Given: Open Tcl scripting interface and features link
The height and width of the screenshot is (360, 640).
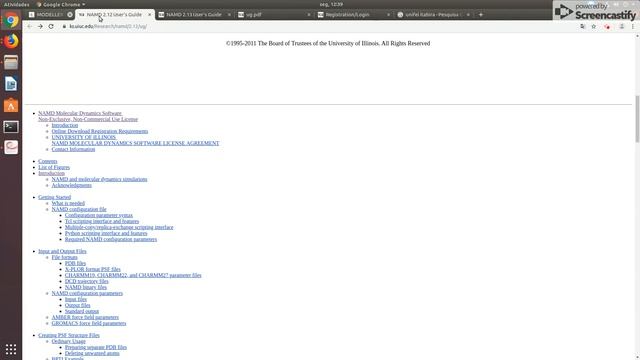Looking at the screenshot, I should click(x=102, y=221).
